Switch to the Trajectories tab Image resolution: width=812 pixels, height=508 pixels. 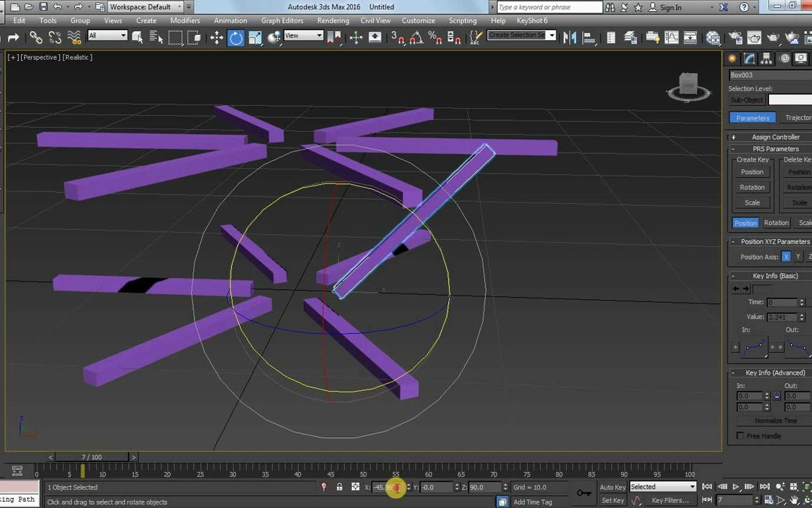[x=798, y=118]
